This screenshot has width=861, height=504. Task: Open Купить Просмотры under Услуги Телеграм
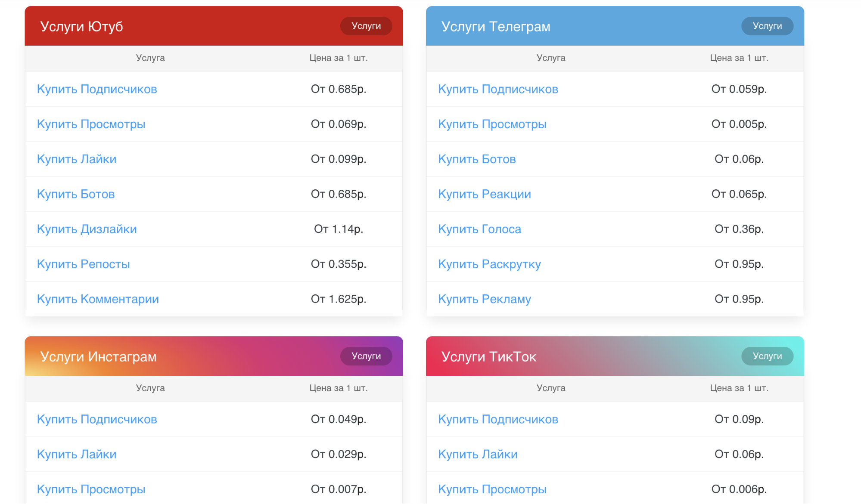[x=492, y=124]
